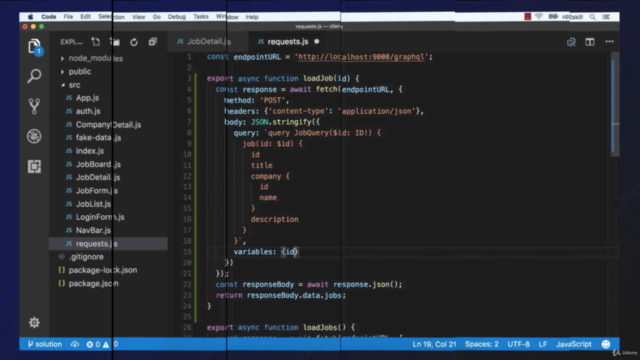The height and width of the screenshot is (360, 640).
Task: Open the Go menu
Action: pyautogui.click(x=156, y=17)
